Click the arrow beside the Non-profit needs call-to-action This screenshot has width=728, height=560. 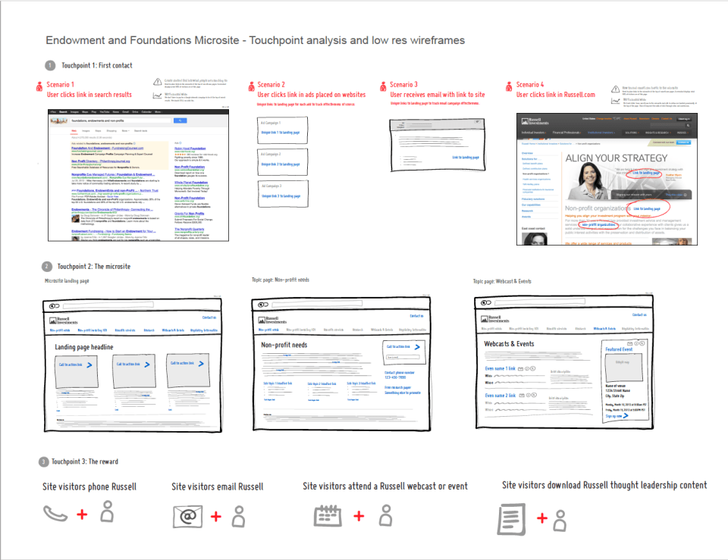click(418, 346)
